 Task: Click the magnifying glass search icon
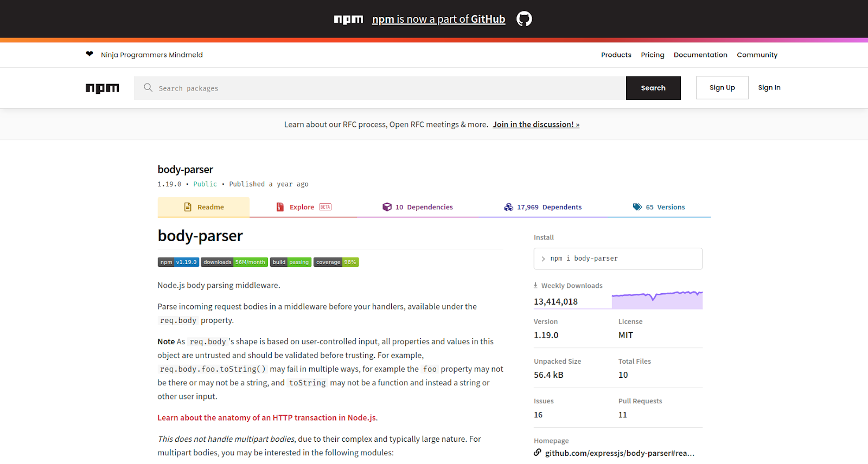[x=148, y=87]
